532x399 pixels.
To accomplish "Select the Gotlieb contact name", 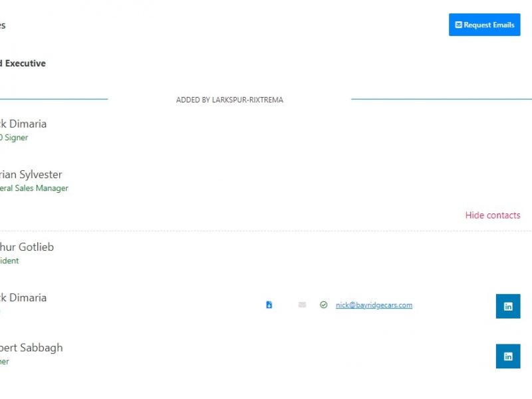I will pyautogui.click(x=27, y=247).
